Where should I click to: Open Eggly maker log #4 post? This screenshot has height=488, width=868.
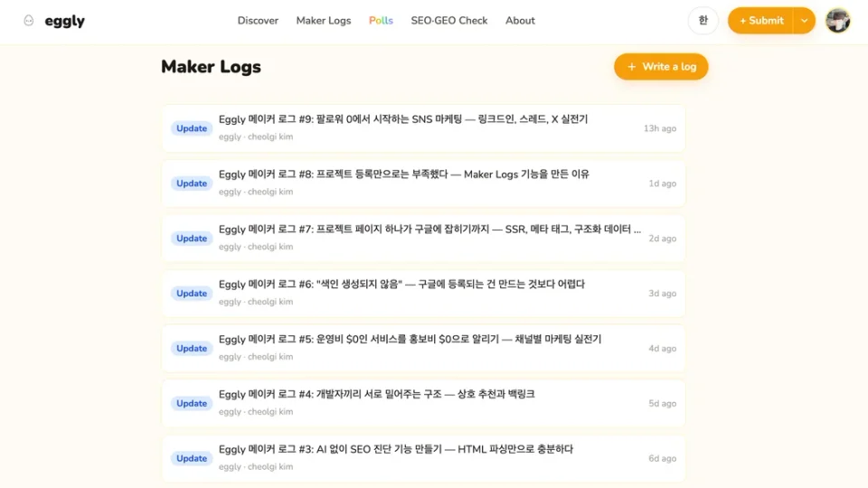[376, 395]
